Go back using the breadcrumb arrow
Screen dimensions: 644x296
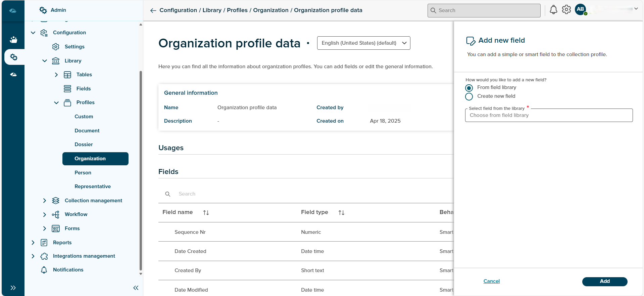tap(153, 10)
